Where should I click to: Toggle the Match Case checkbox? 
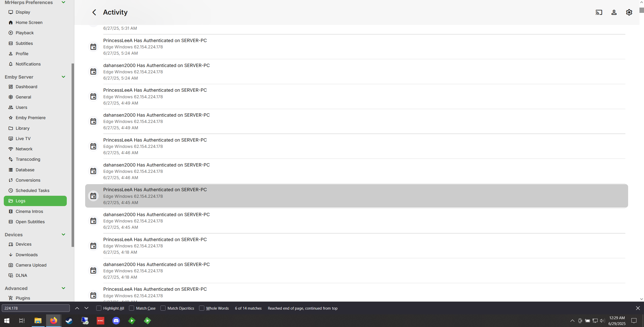point(132,308)
